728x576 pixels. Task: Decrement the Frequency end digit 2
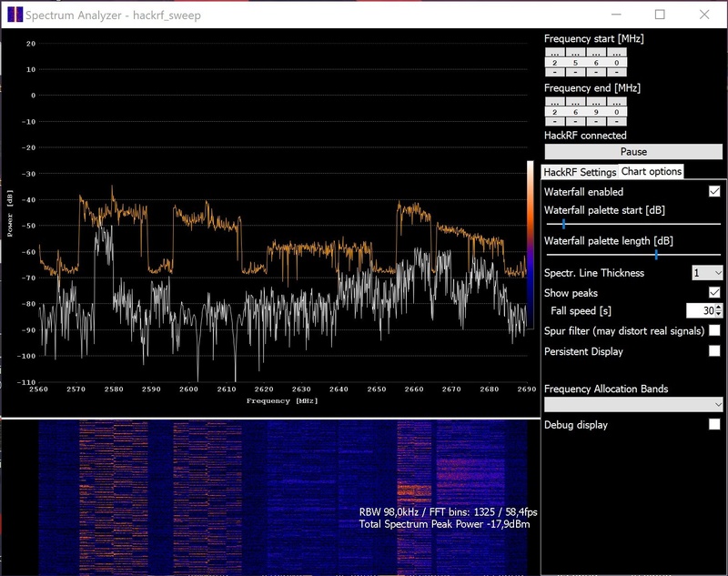(x=555, y=122)
